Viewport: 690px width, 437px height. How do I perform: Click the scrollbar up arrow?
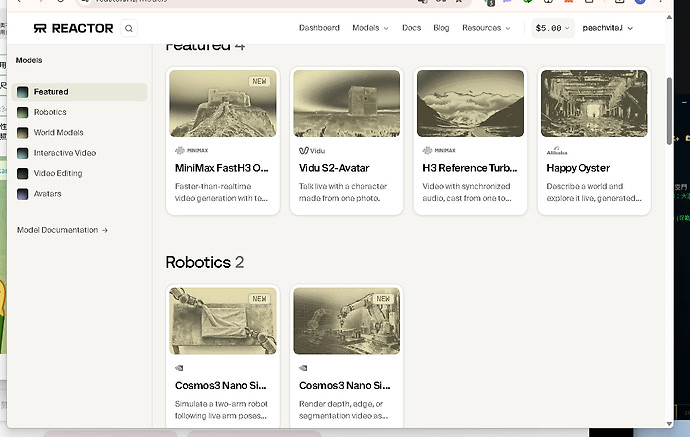point(669,17)
